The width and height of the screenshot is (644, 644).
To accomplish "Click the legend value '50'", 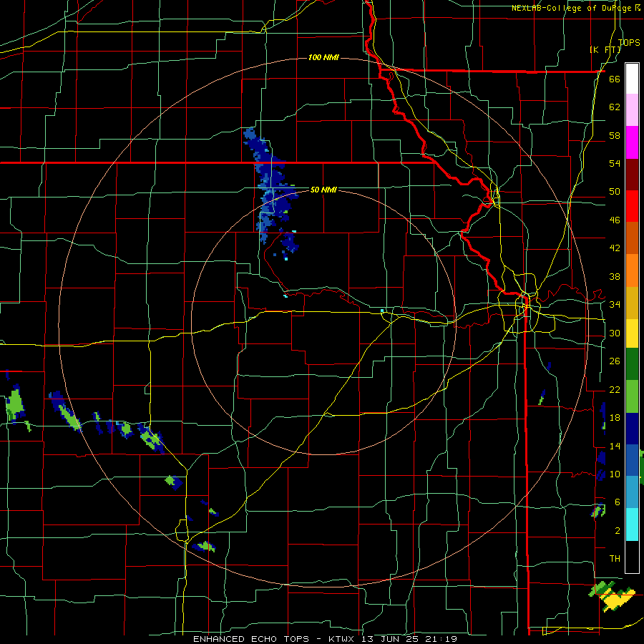I will pyautogui.click(x=615, y=192).
